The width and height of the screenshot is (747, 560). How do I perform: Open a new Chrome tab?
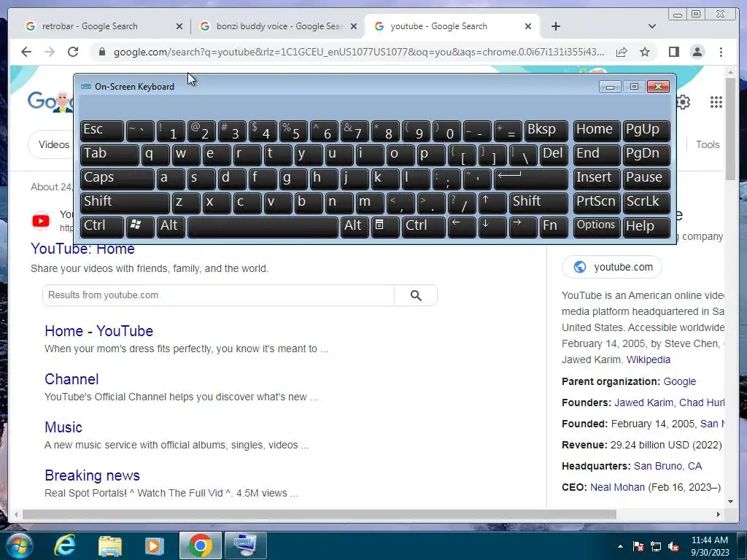coord(555,26)
